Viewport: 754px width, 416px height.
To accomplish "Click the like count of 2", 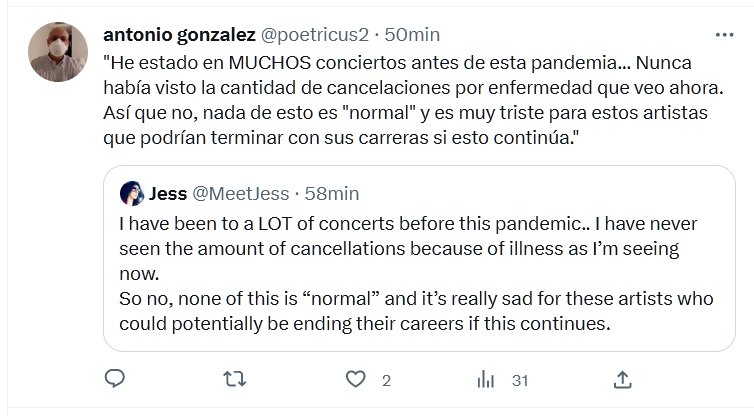I will pyautogui.click(x=385, y=380).
